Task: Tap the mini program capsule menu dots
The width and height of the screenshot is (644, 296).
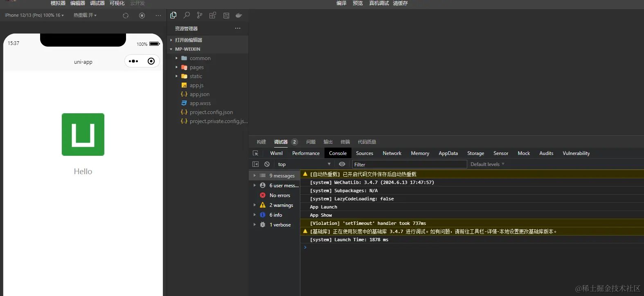Action: [x=133, y=61]
